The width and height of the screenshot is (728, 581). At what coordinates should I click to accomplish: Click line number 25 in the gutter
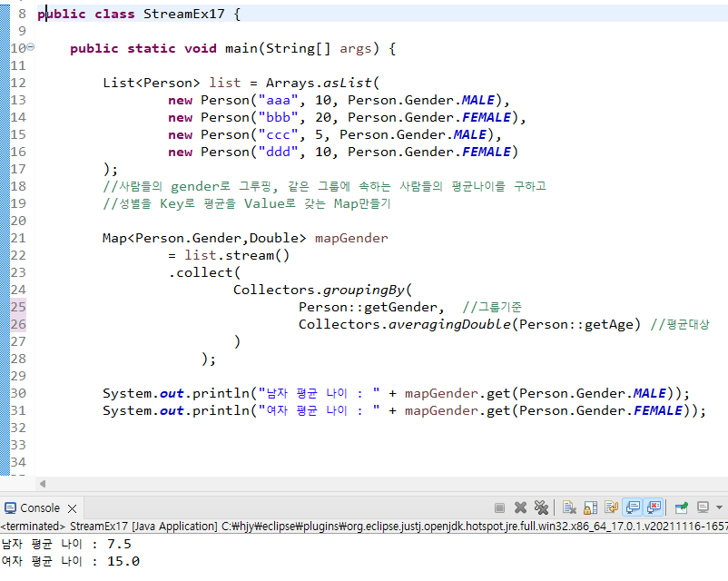18,307
